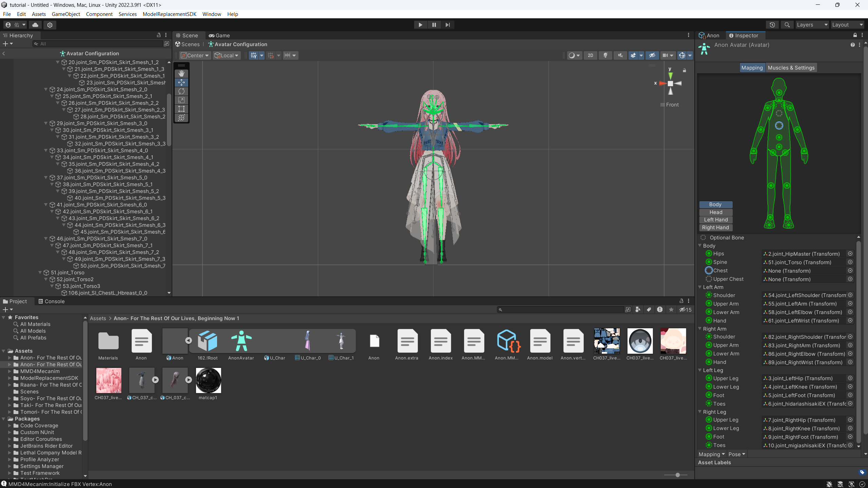Collapse the 51.joint_Torso hierarchy item
Image resolution: width=868 pixels, height=488 pixels.
point(40,273)
